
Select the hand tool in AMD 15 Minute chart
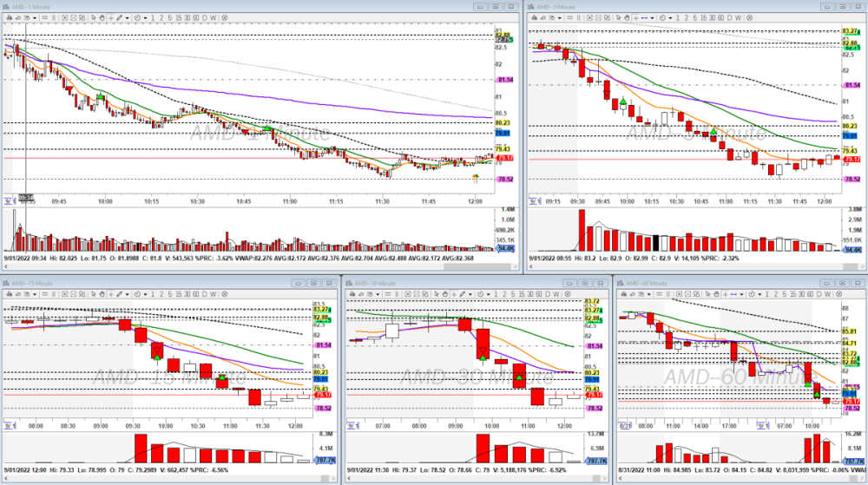102,294
